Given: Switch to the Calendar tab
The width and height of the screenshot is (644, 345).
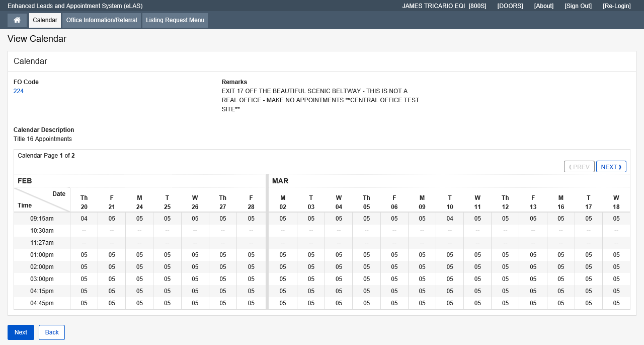Looking at the screenshot, I should coord(45,20).
